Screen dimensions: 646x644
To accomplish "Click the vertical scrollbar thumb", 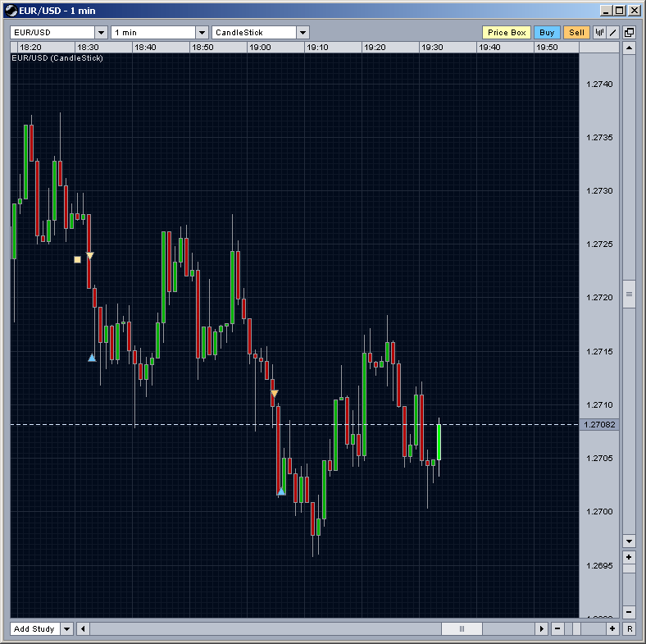I will click(629, 294).
